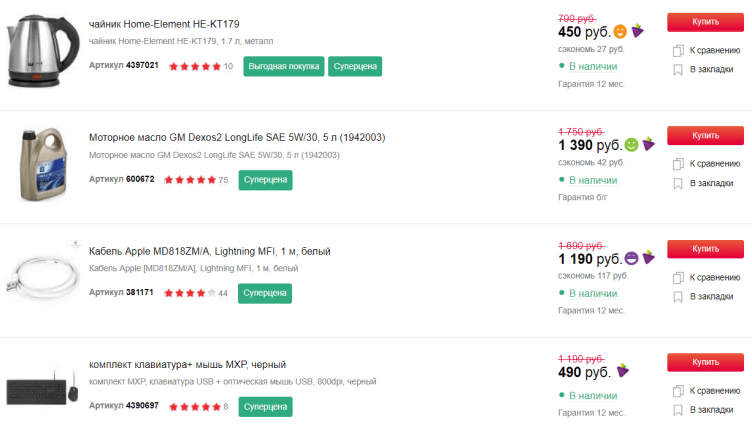Open the комплект клавиатура+ мышь MXP title link
The image size is (752, 431).
click(x=188, y=365)
